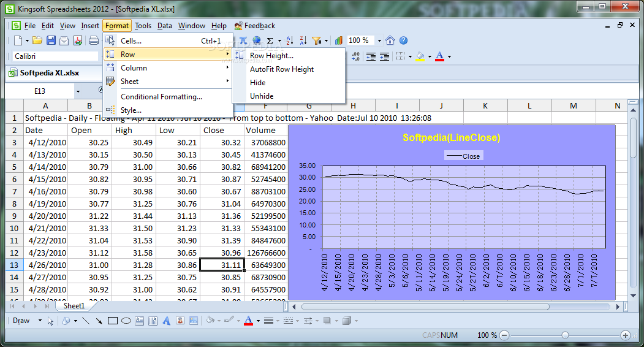Draw an oval shape
The width and height of the screenshot is (644, 347).
coord(126,321)
